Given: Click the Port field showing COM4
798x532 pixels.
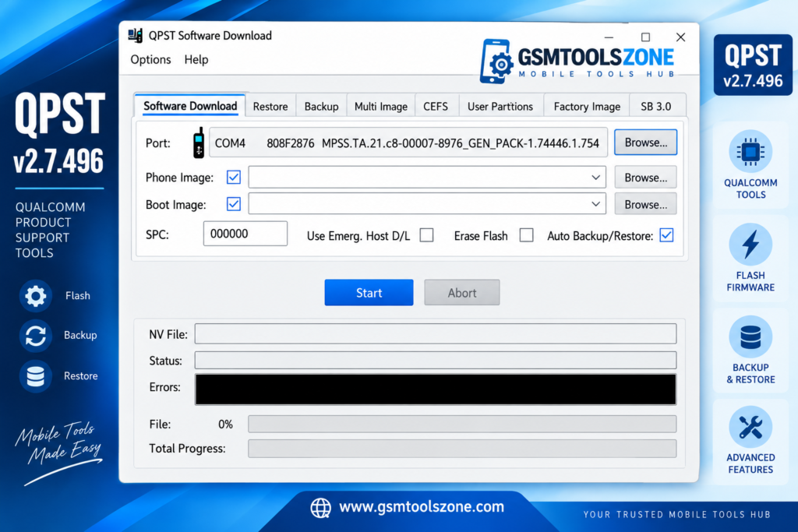Looking at the screenshot, I should 408,143.
